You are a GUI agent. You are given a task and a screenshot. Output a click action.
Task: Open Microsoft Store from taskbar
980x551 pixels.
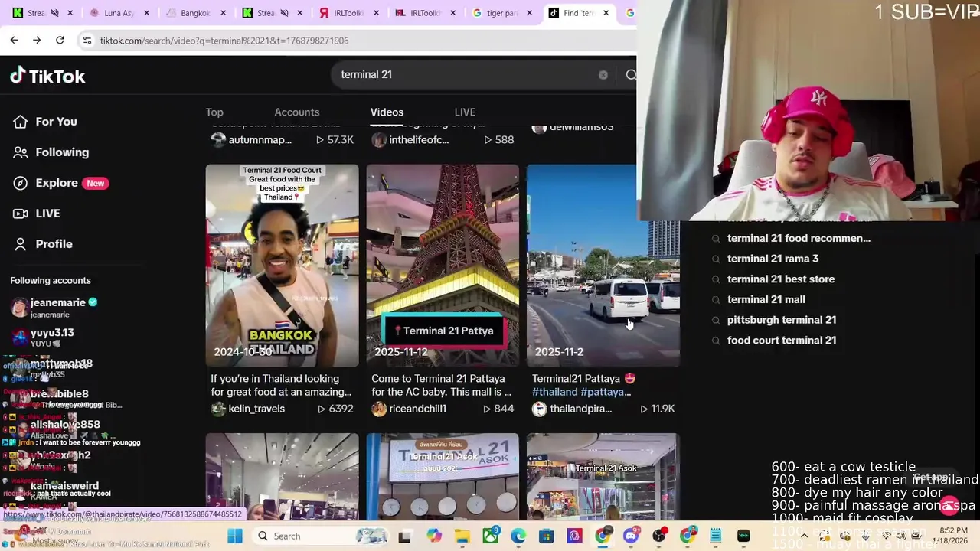(546, 536)
